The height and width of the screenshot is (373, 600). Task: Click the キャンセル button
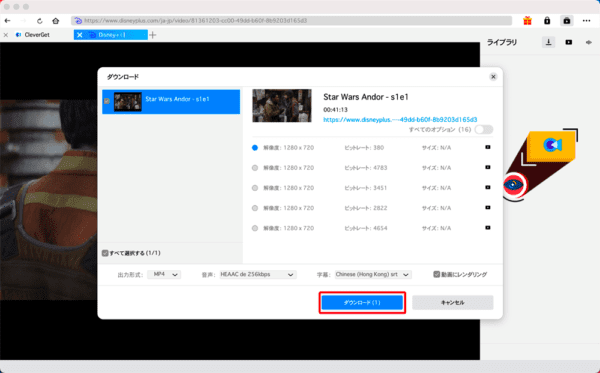(x=453, y=303)
